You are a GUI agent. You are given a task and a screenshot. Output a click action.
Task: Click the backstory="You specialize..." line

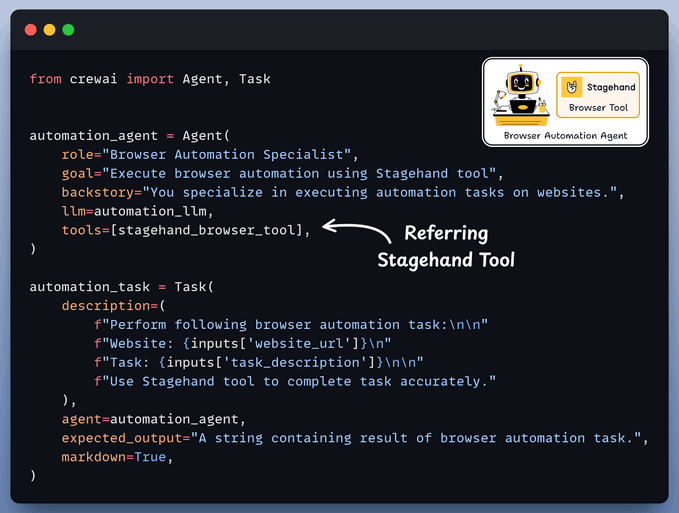pos(343,192)
